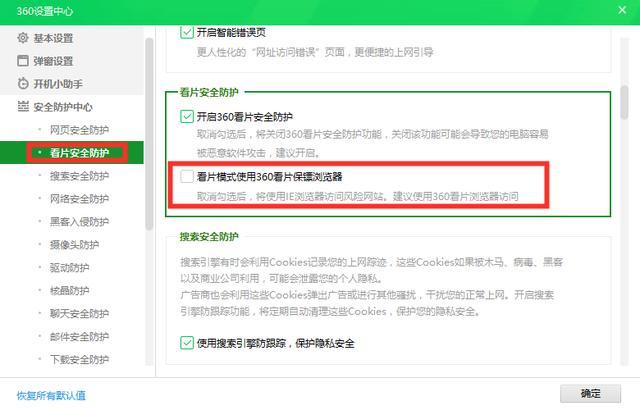Image resolution: width=640 pixels, height=410 pixels.
Task: Open 基本设置 section
Action: coord(72,38)
